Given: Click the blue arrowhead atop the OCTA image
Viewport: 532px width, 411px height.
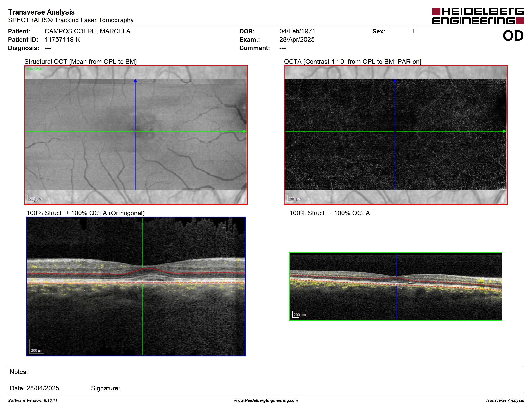Looking at the screenshot, I should coord(395,80).
